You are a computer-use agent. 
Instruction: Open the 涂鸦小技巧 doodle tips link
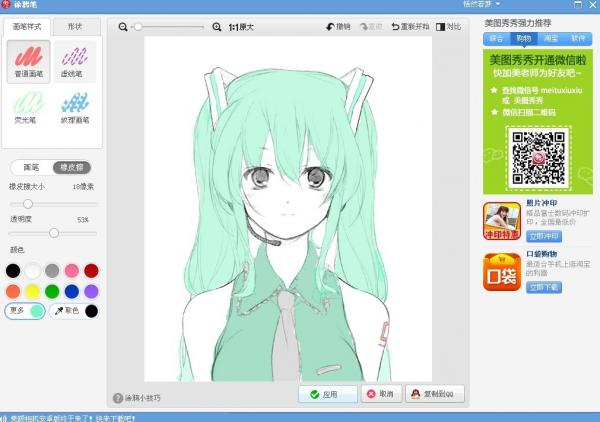137,398
